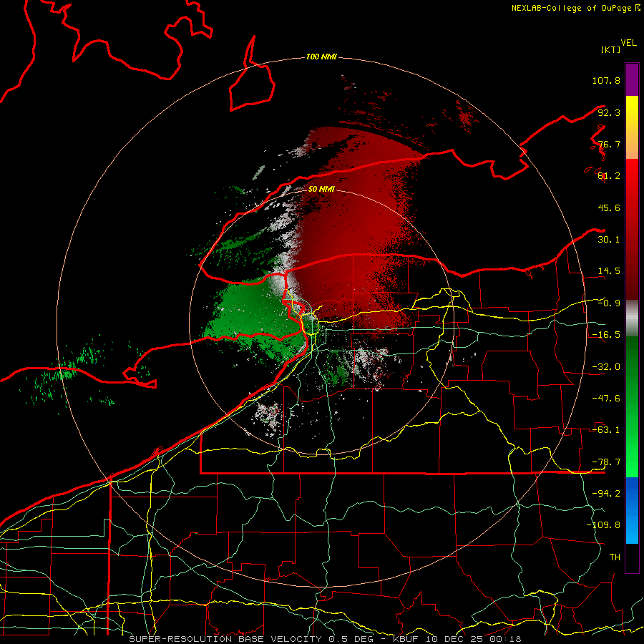Select the -94.2 scale value
This screenshot has width=644, height=644.
(x=606, y=494)
